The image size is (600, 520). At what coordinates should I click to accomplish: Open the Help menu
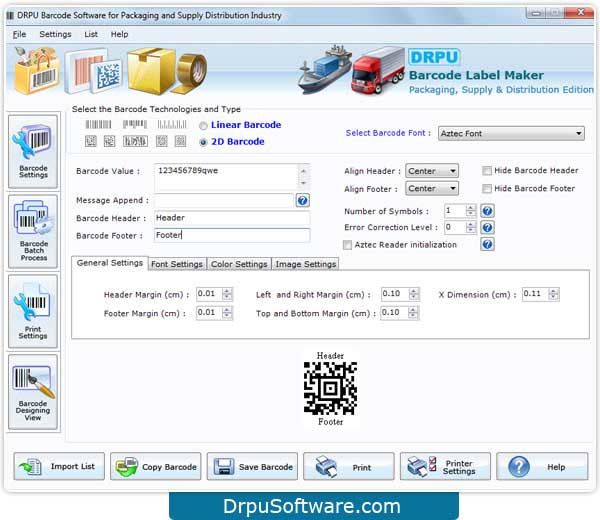pyautogui.click(x=119, y=34)
